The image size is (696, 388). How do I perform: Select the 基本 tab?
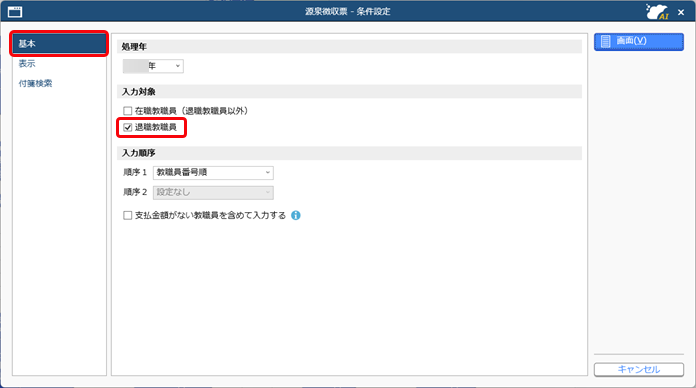click(x=59, y=44)
